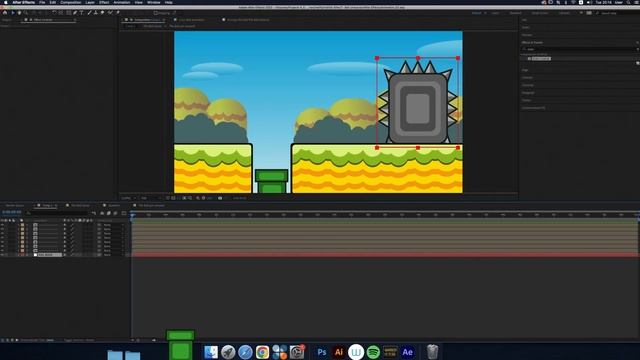Select the Eraser tool

(102, 13)
